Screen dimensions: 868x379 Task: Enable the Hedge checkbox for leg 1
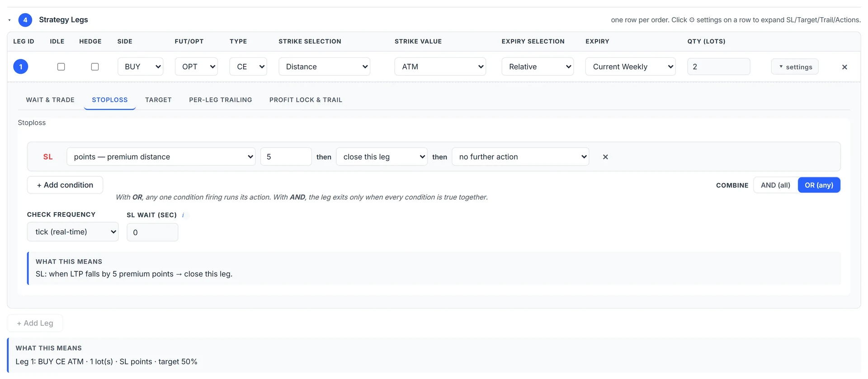pos(95,66)
